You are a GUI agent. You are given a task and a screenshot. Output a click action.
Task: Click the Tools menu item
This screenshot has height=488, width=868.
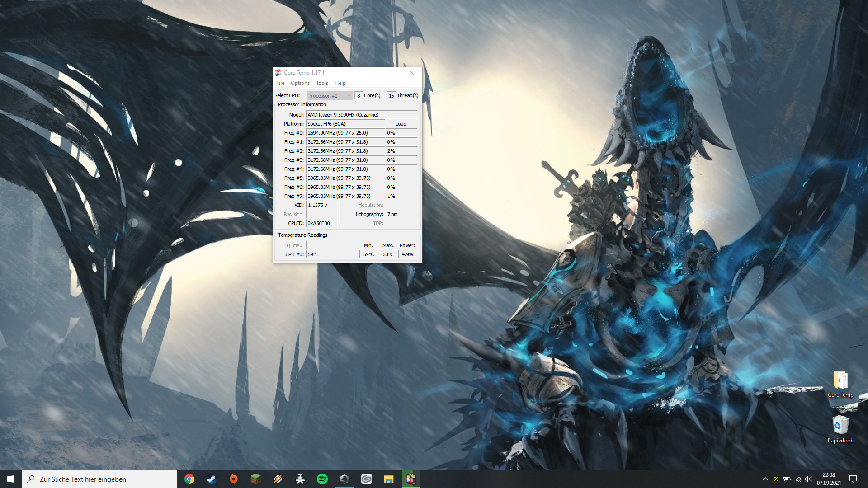click(322, 83)
